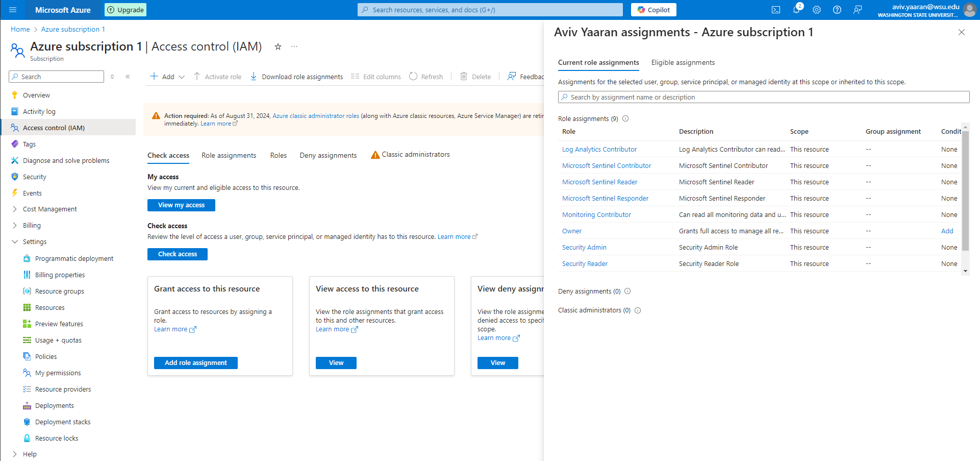This screenshot has width=980, height=461.
Task: Open the Add dropdown in the toolbar
Action: pos(167,77)
